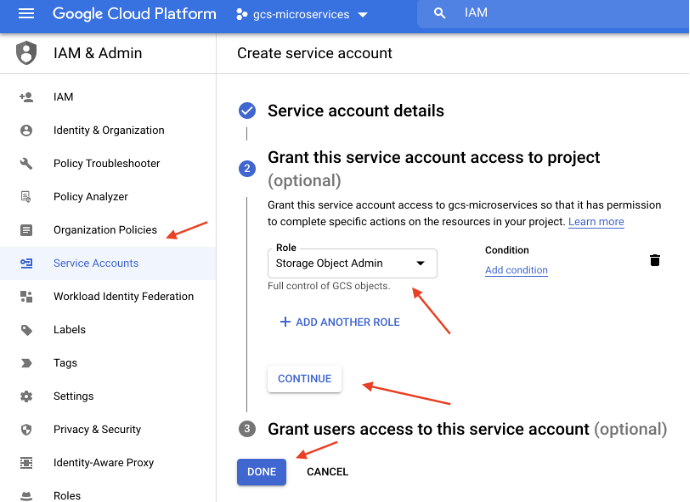Go to Organization Policies page
690x502 pixels.
pyautogui.click(x=105, y=230)
